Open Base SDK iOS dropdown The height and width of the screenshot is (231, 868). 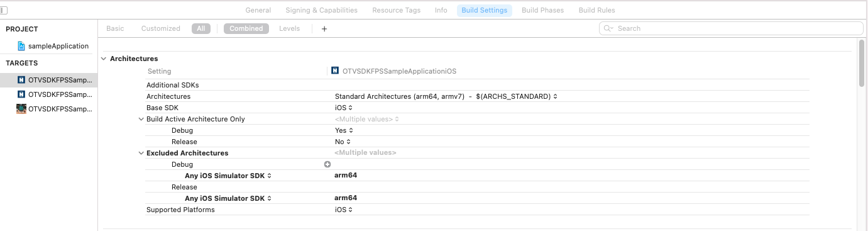344,108
